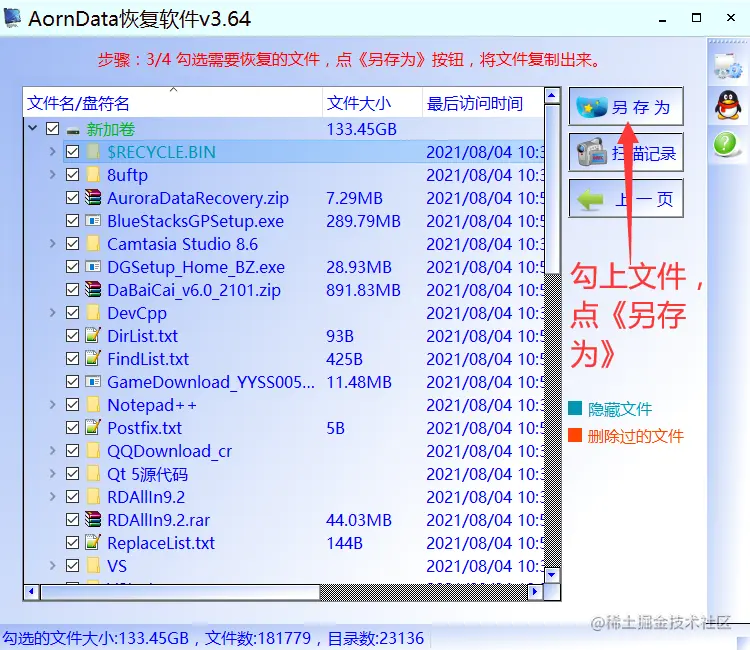Click the exe icon for GameDownload_YYSS005
The image size is (750, 650).
[x=93, y=381]
